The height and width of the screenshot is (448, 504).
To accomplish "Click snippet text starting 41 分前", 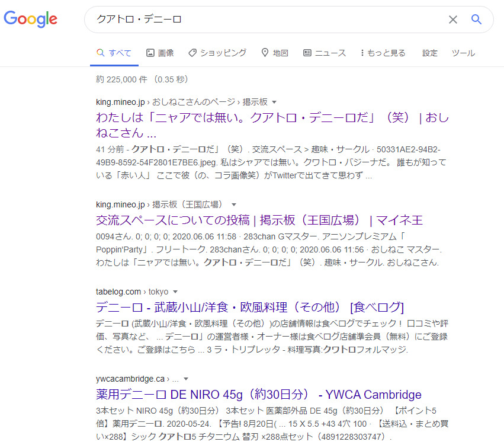I will tap(271, 162).
